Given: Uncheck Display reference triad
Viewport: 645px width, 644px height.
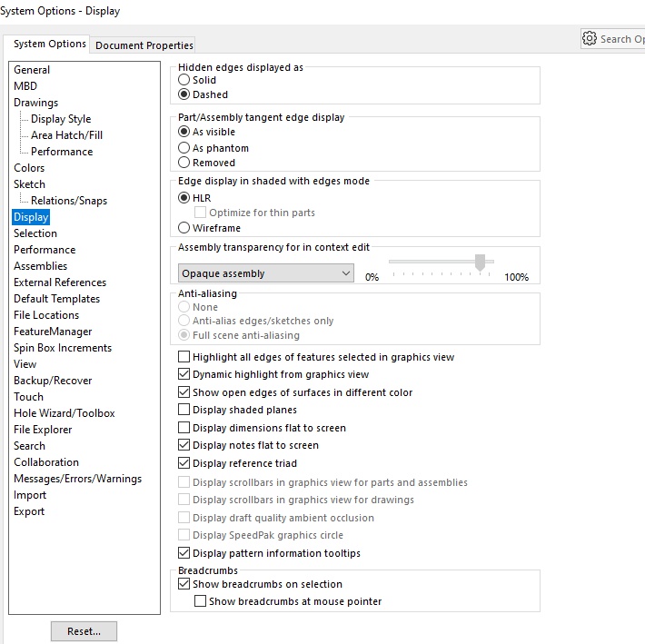Looking at the screenshot, I should pos(184,463).
